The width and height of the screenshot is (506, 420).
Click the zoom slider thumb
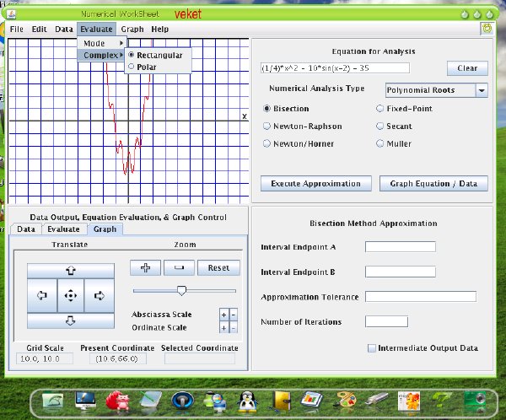tap(181, 291)
